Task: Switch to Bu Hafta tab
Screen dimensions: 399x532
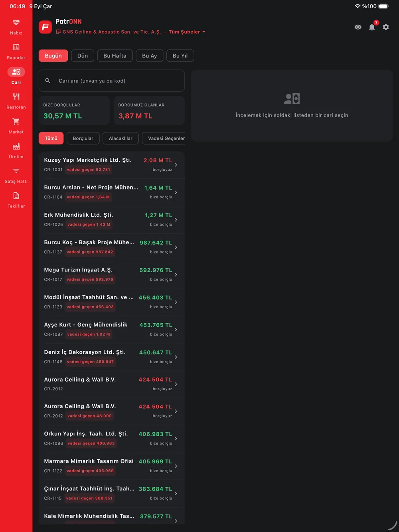Action: click(115, 56)
